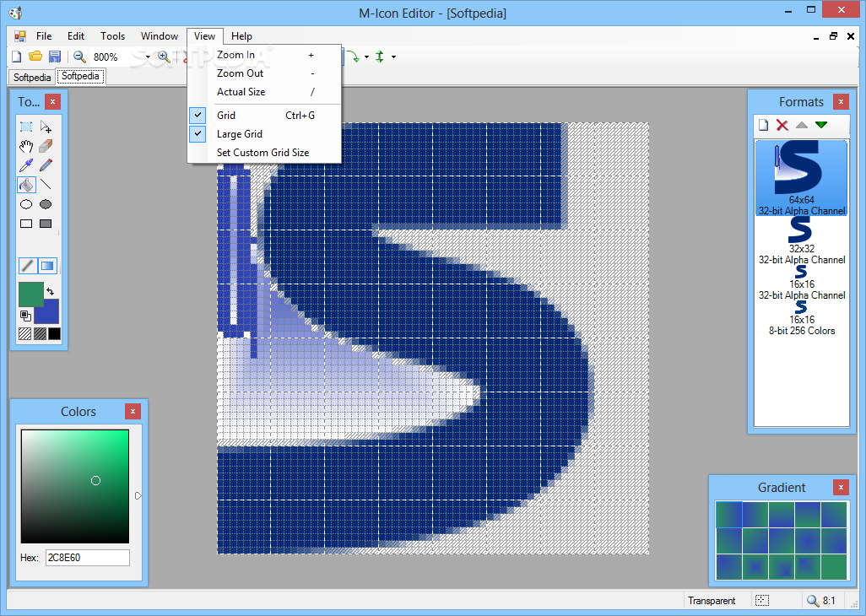Click the hue slider arrow beside the color field
This screenshot has height=616, width=866.
(138, 495)
